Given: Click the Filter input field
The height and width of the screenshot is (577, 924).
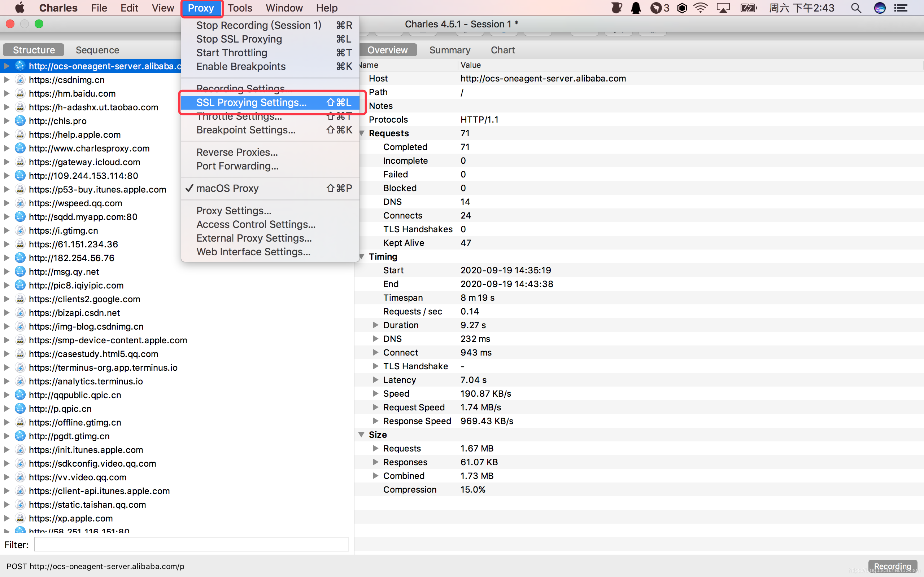Looking at the screenshot, I should [193, 545].
